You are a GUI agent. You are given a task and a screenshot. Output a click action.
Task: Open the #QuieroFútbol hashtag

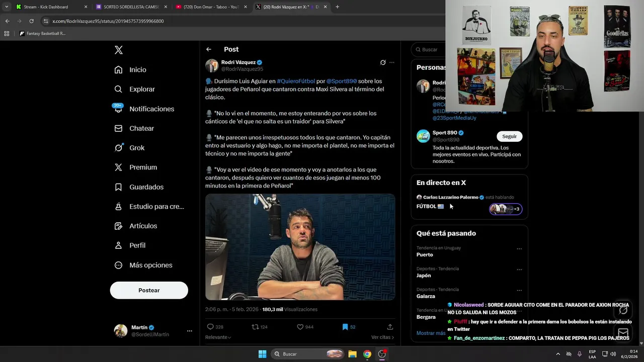pyautogui.click(x=296, y=81)
